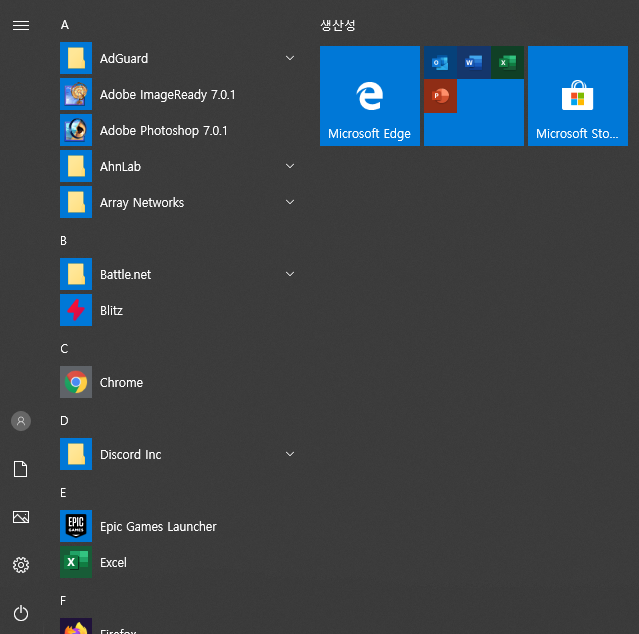Click the 생산성 group header
This screenshot has height=634, width=639.
click(x=337, y=25)
